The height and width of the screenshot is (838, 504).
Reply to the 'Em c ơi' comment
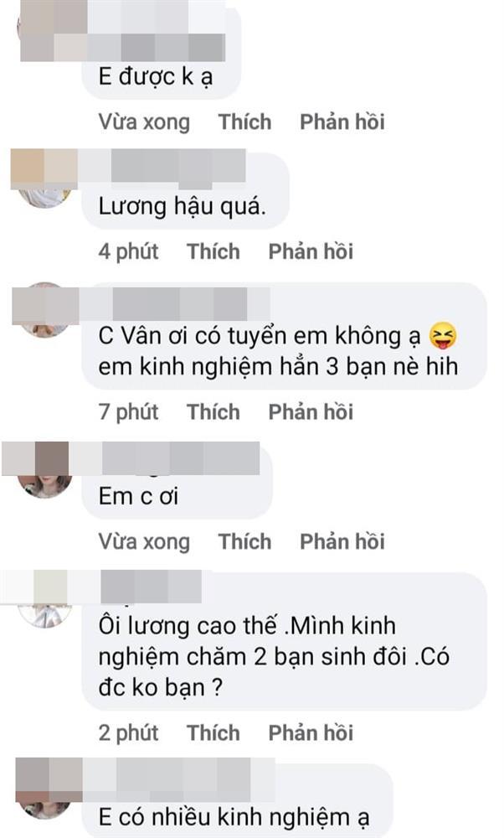(342, 541)
